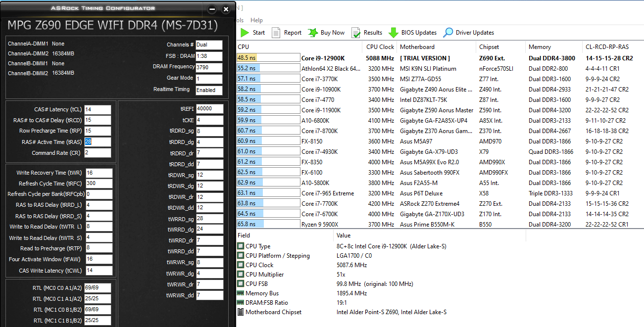Click the Report toolbar label
This screenshot has height=327, width=644.
click(x=293, y=33)
